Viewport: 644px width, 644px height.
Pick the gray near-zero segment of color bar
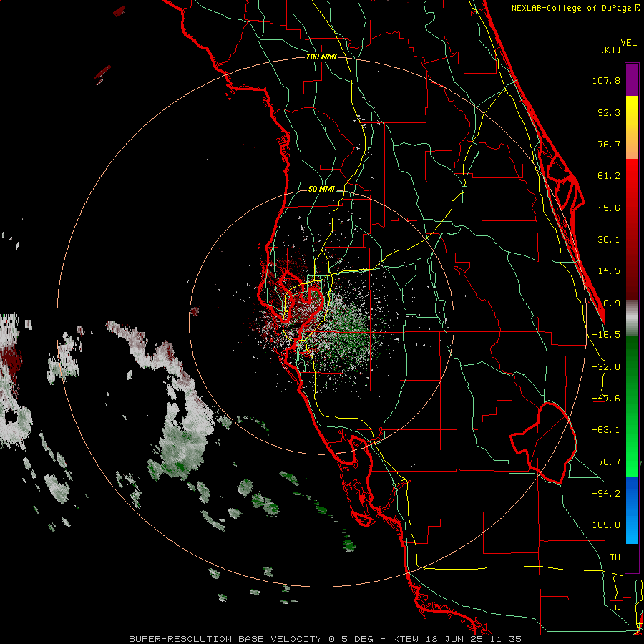coord(632,318)
